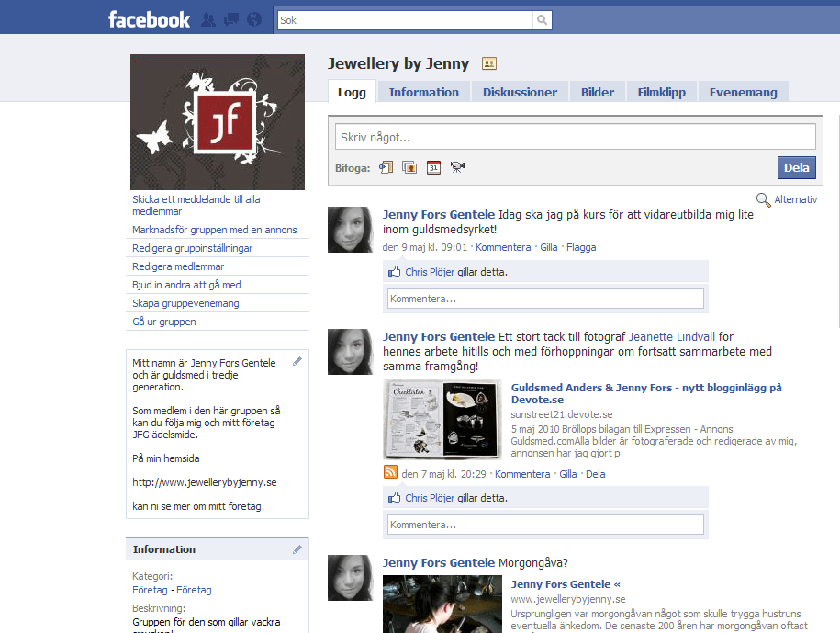The height and width of the screenshot is (633, 840).
Task: Open friend requests icon in top bar
Action: click(208, 19)
